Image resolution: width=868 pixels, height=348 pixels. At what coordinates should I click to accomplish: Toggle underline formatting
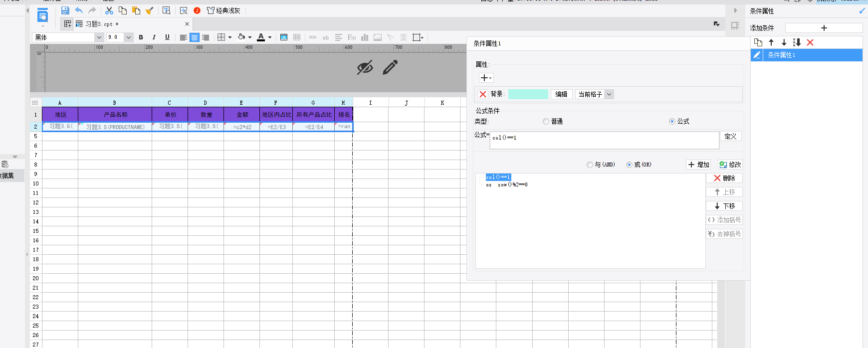(x=167, y=37)
